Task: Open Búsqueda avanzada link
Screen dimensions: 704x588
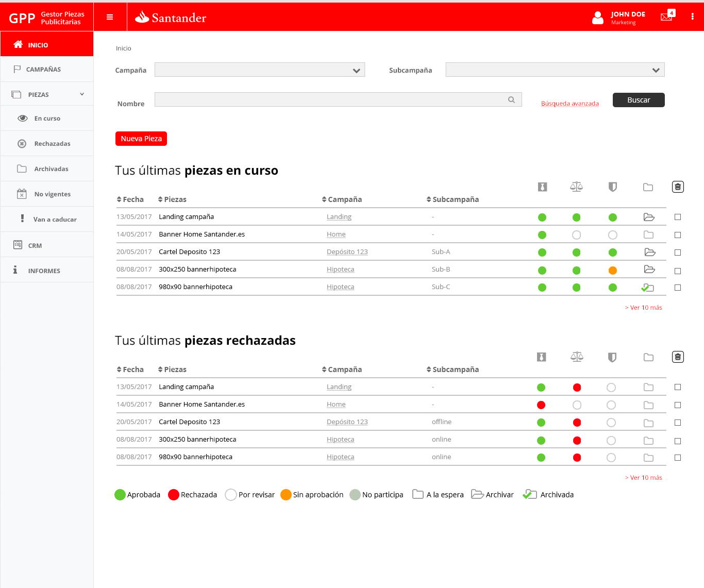Action: (x=570, y=104)
